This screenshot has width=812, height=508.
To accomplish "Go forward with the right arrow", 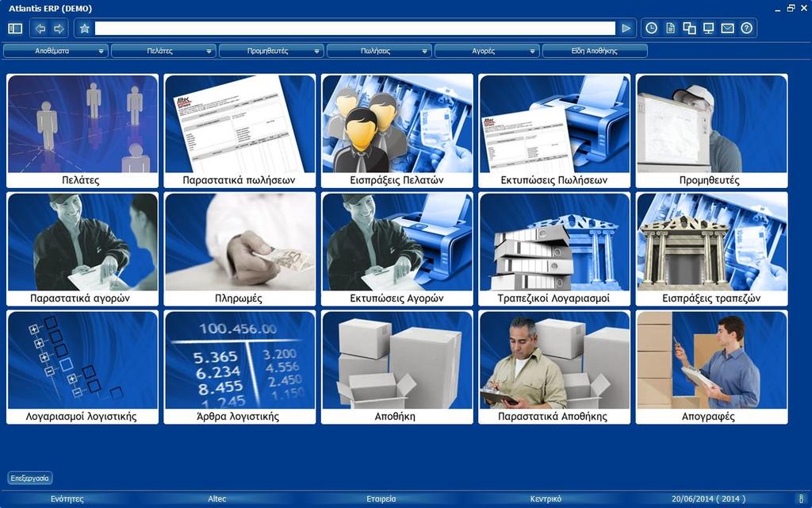I will click(x=59, y=29).
